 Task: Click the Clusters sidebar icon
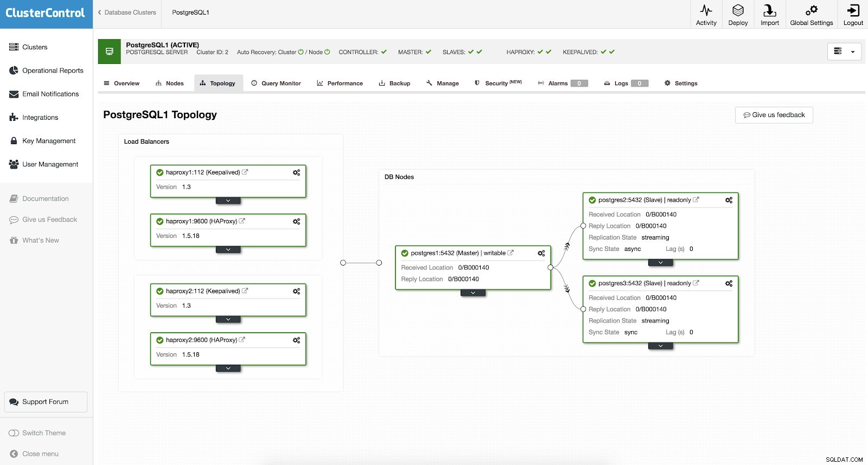14,47
